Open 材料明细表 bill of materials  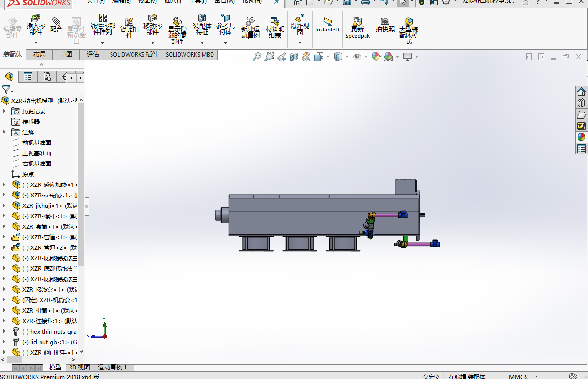[275, 28]
